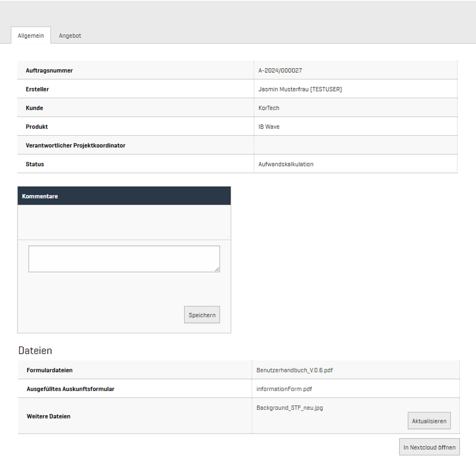This screenshot has width=476, height=462.
Task: Focus the comment text area
Action: pyautogui.click(x=124, y=258)
